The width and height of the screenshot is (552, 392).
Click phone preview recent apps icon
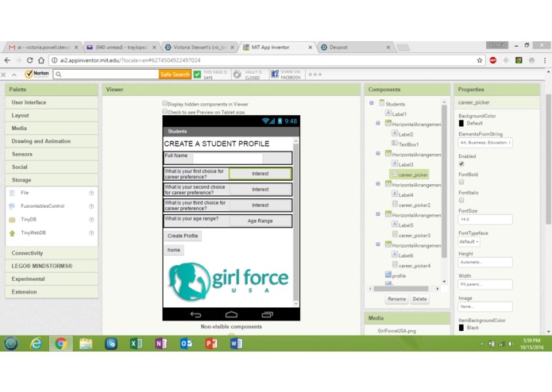(267, 315)
